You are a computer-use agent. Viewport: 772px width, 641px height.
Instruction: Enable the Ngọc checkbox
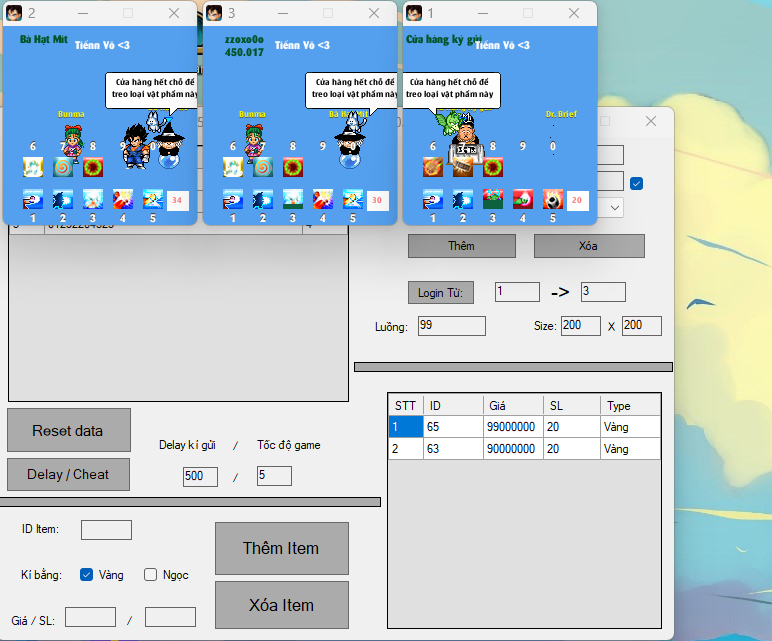(x=151, y=574)
